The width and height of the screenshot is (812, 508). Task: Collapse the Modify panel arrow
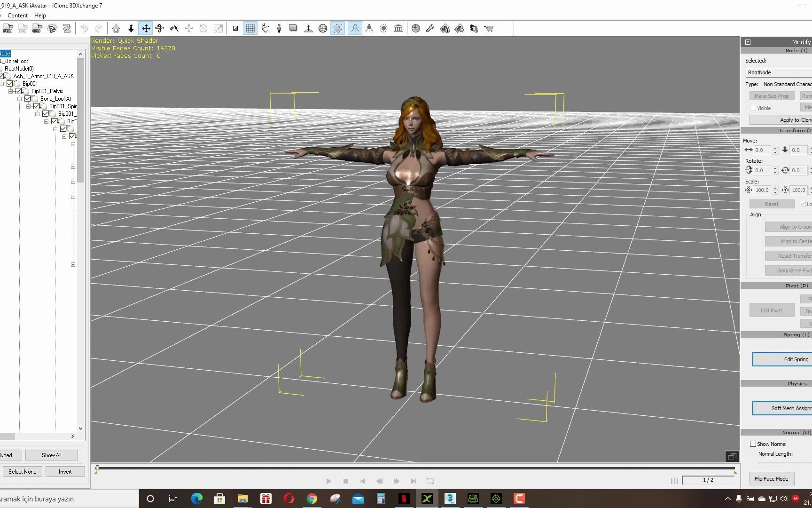pos(748,42)
